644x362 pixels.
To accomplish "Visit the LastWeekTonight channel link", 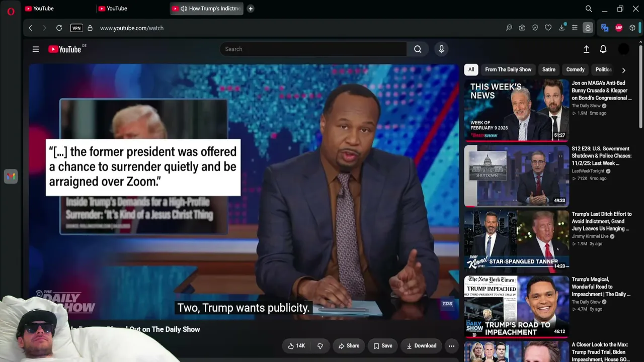I will pos(589,171).
